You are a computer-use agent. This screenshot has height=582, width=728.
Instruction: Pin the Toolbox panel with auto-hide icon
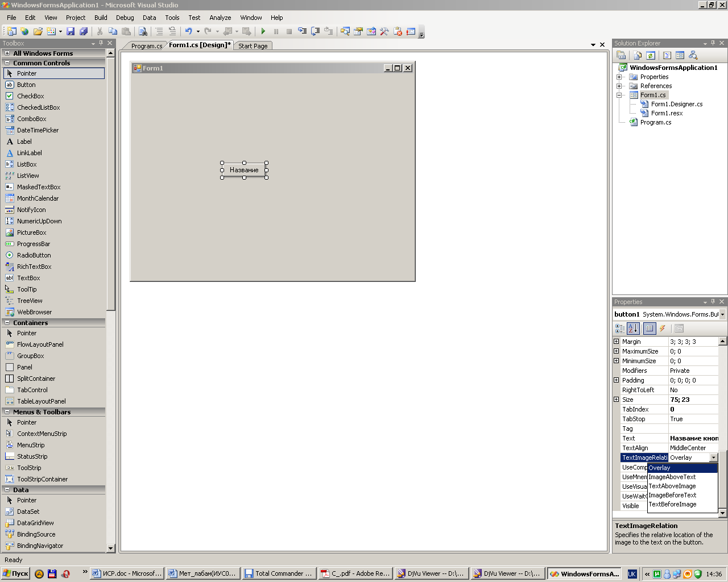point(101,43)
